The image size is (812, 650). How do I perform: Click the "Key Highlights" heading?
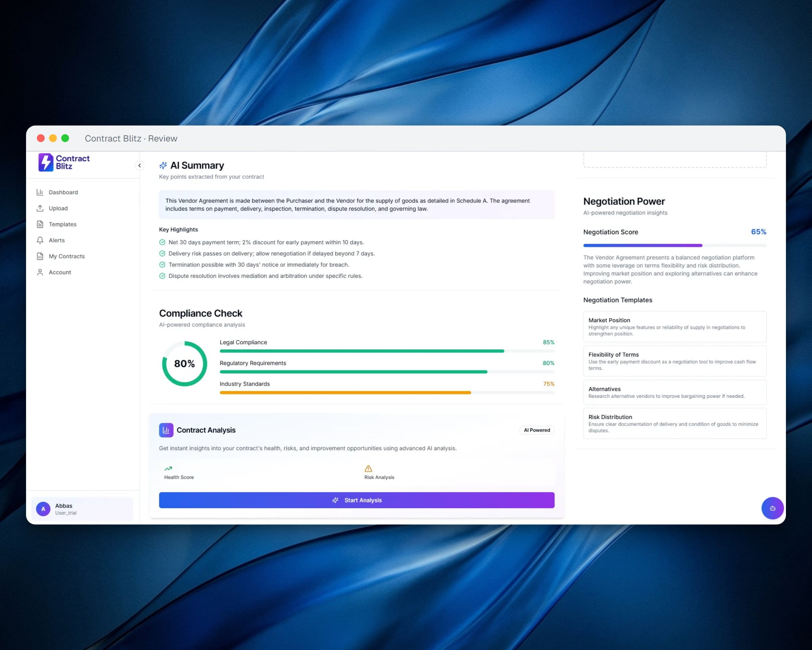179,230
